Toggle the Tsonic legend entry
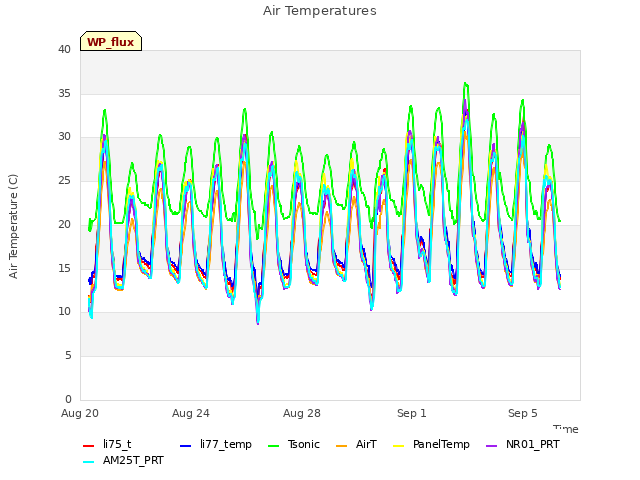This screenshot has height=480, width=640. [x=293, y=444]
